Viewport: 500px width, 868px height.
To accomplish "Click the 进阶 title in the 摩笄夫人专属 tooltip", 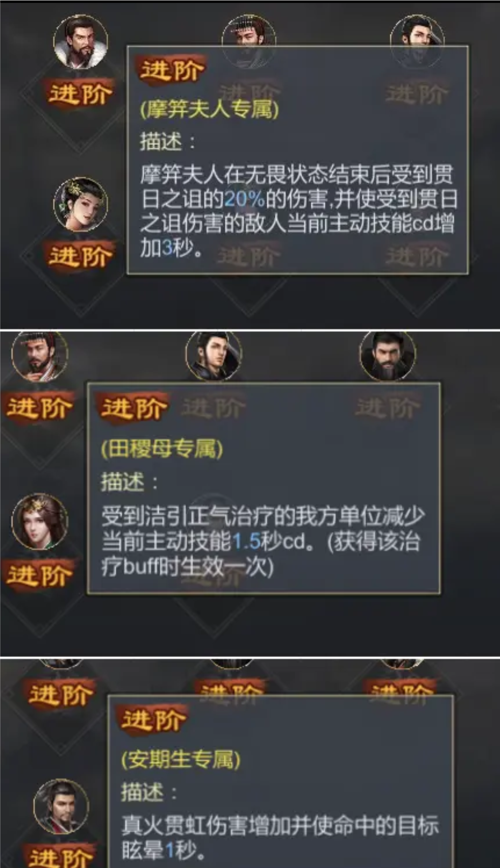I will pyautogui.click(x=171, y=71).
